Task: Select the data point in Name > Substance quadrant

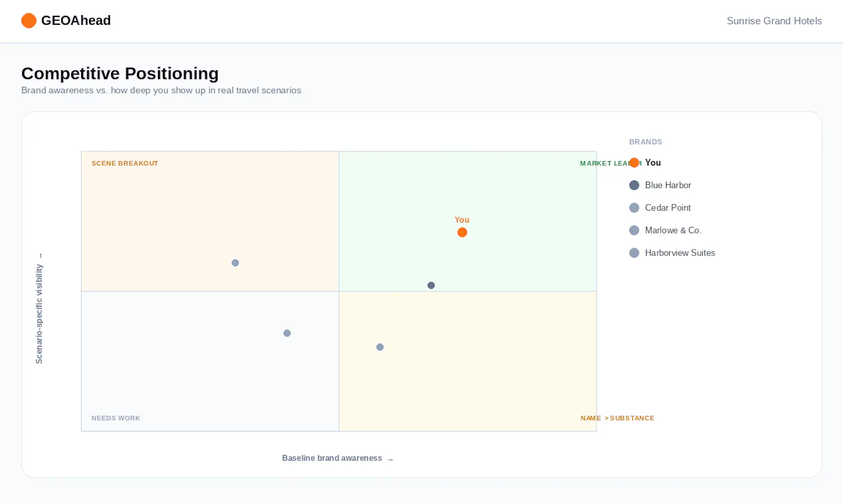Action: 380,347
